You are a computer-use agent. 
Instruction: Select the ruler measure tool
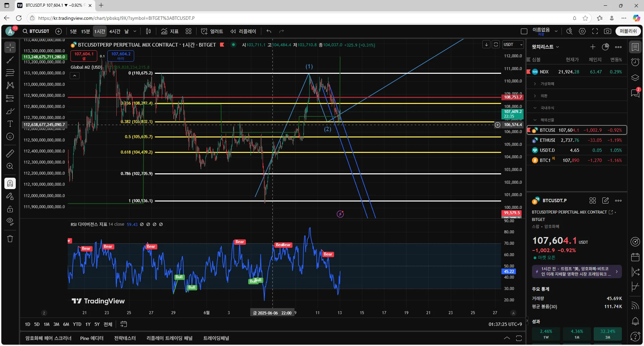click(10, 154)
